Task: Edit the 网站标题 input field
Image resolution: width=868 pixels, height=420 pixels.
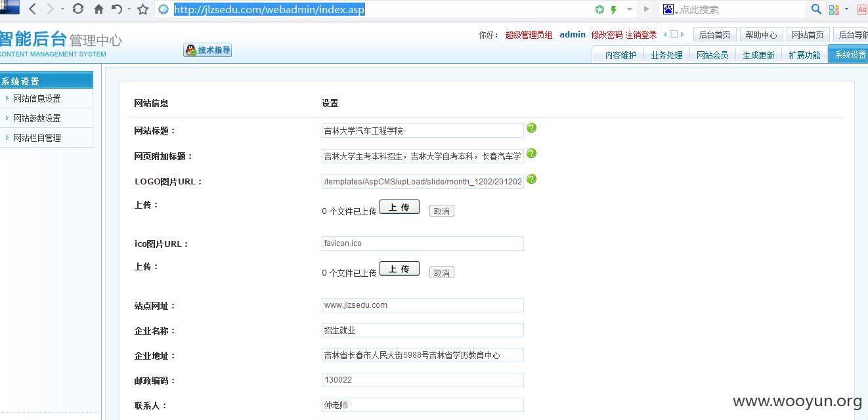Action: pos(423,131)
